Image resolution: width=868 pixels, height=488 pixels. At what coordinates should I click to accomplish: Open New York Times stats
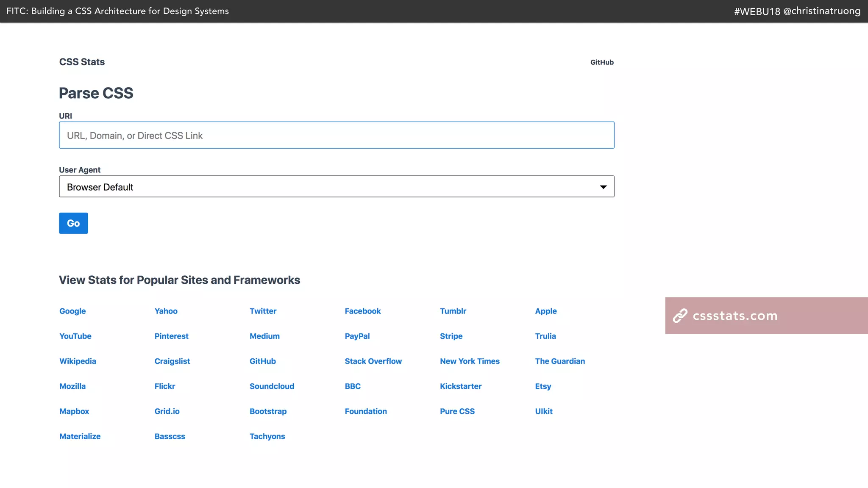(x=470, y=361)
